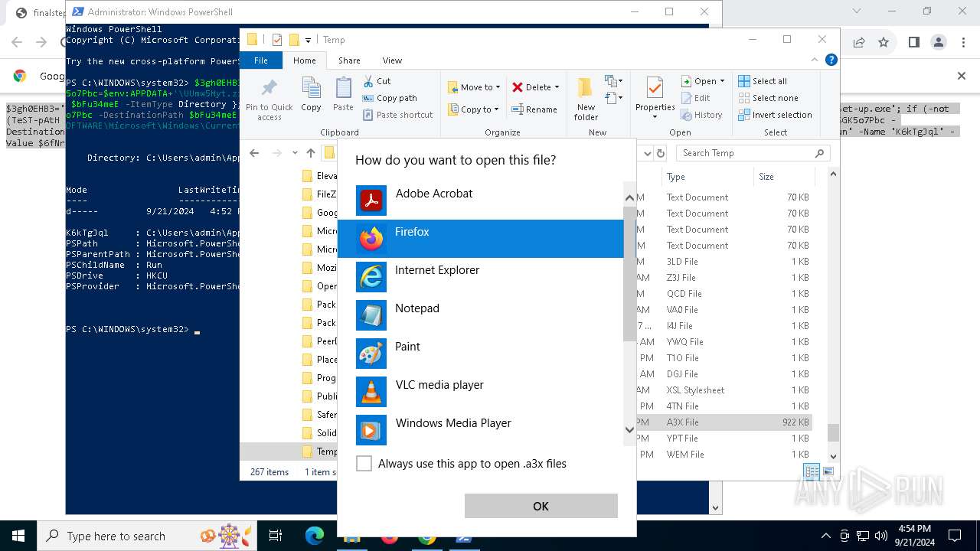Open the taskbar clock and date
This screenshot has width=980, height=551.
[x=913, y=536]
